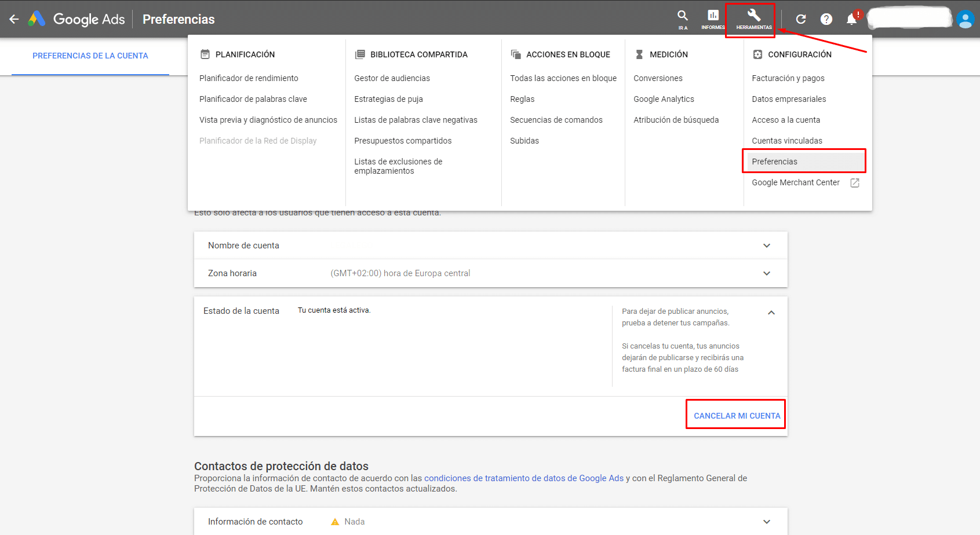Open condiciones de tratamiento de datos link

click(523, 478)
